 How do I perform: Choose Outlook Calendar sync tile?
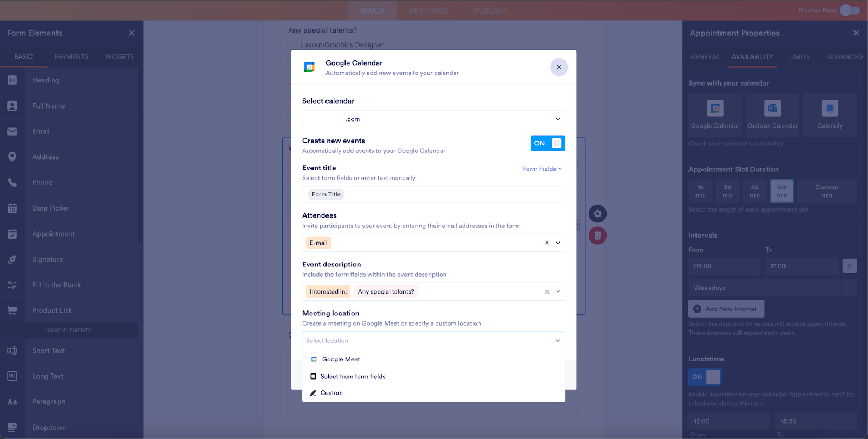pos(773,115)
